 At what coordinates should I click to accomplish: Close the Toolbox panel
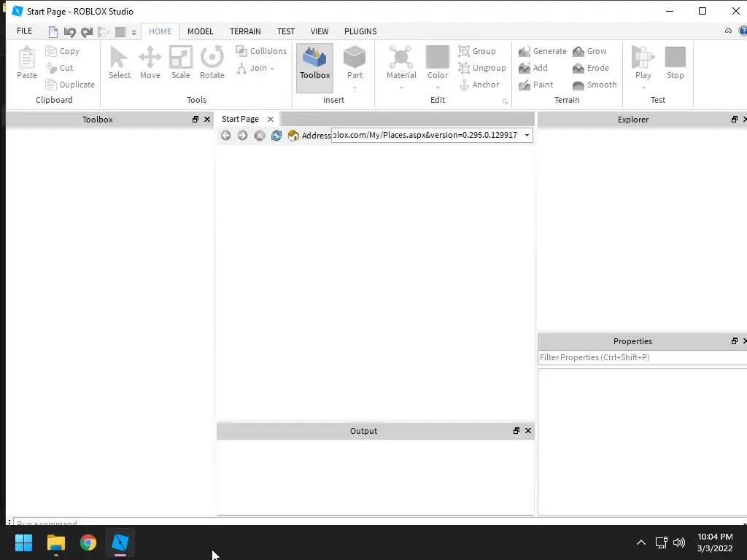(x=207, y=119)
